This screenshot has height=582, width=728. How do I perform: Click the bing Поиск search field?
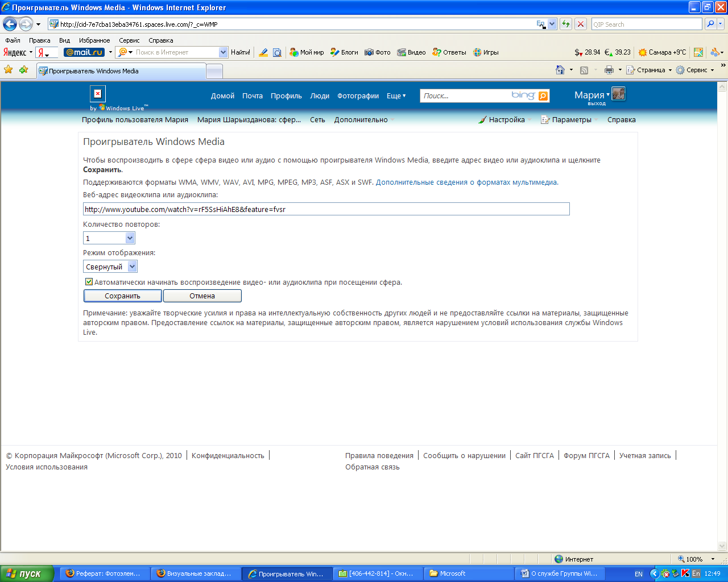[x=465, y=96]
